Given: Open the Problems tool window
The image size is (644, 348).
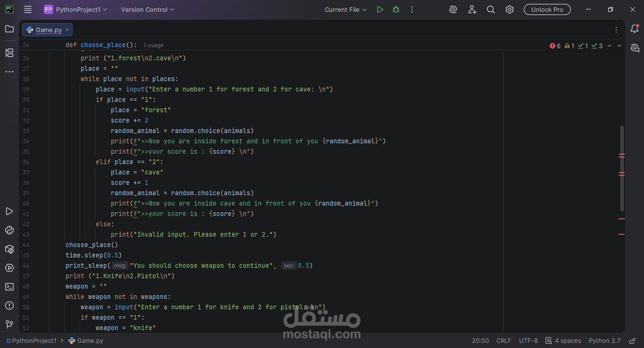Looking at the screenshot, I should point(9,306).
